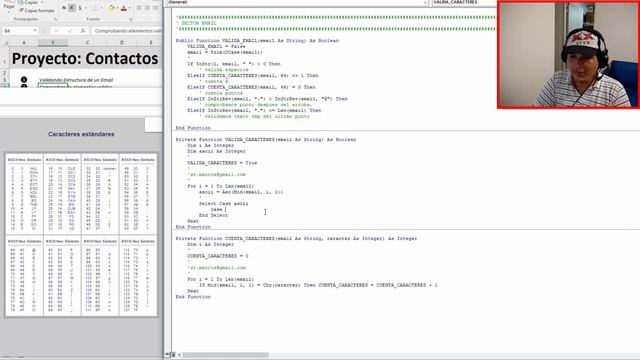Screen dimensions: 640x360
Task: Open 'Validando Estructura de un Email' link
Action: pyautogui.click(x=76, y=80)
